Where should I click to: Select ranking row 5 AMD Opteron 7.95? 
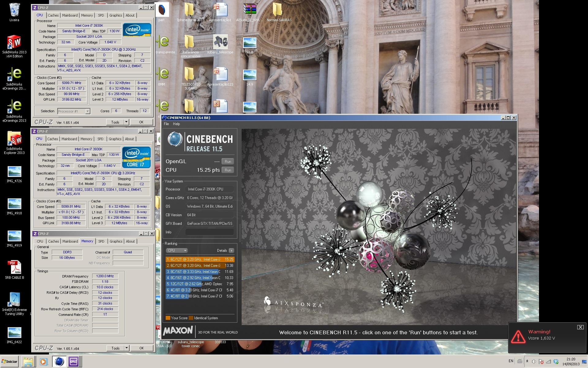click(200, 284)
